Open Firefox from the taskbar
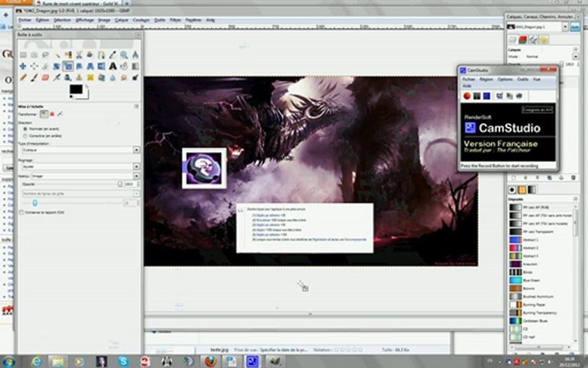Image resolution: width=588 pixels, height=368 pixels. (210, 361)
